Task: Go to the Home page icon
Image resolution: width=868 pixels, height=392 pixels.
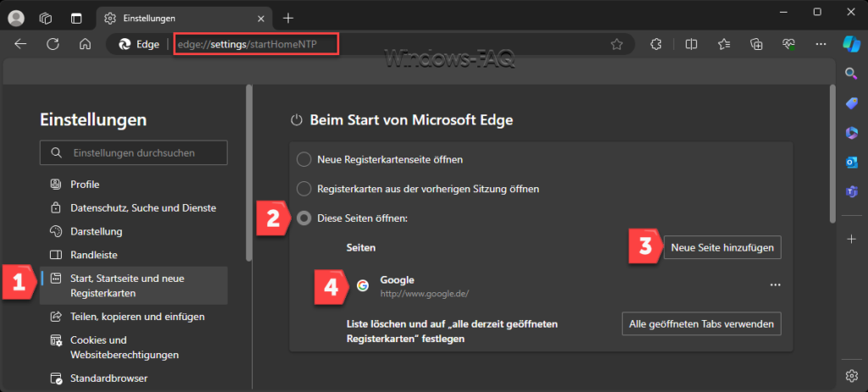Action: point(85,44)
